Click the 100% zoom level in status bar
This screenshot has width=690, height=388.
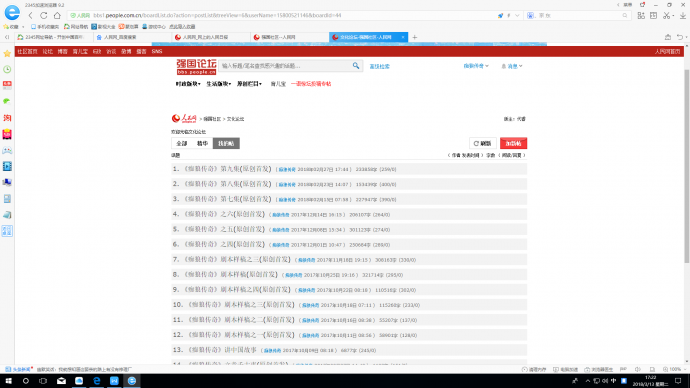point(672,370)
